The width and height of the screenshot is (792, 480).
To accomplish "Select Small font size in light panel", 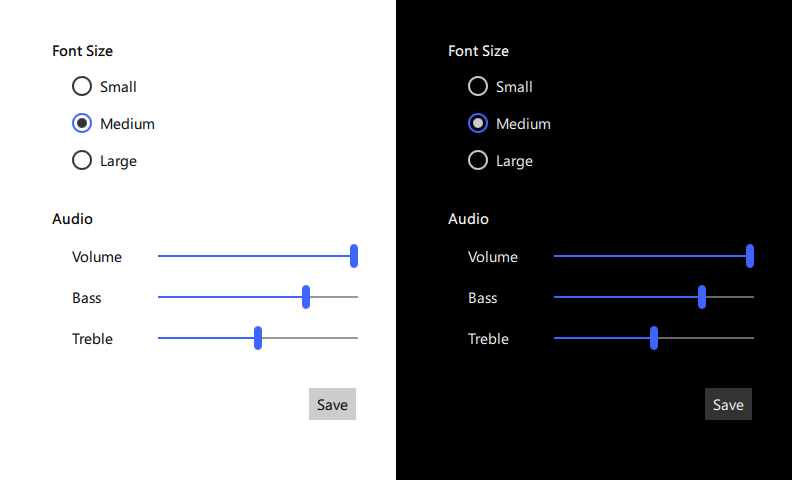I will [x=82, y=87].
